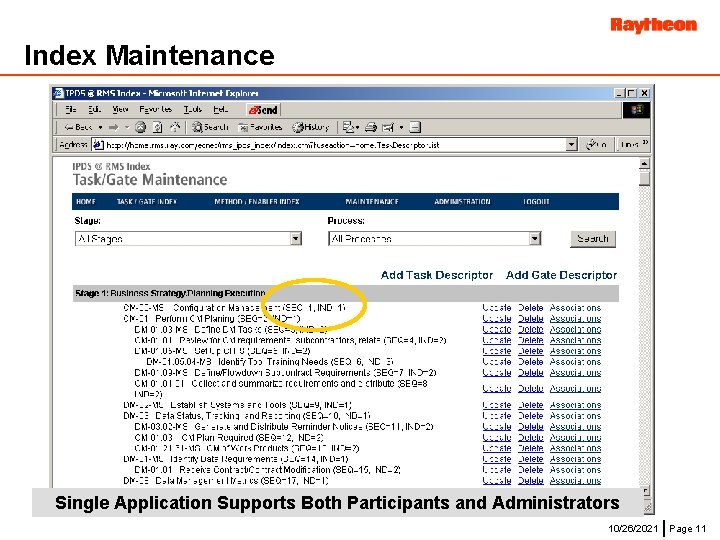Click the Back arrow in the browser toolbar
Image resolution: width=720 pixels, height=540 pixels.
click(78, 127)
